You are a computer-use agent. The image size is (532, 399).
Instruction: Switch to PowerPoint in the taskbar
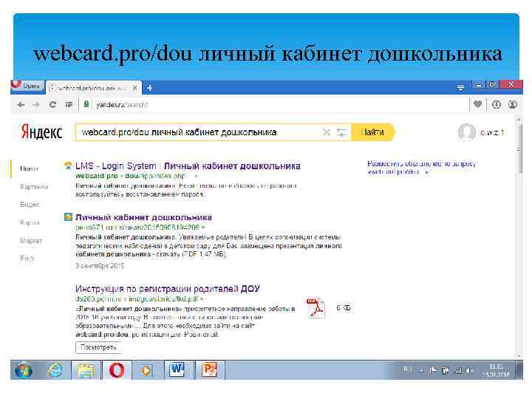tap(209, 370)
